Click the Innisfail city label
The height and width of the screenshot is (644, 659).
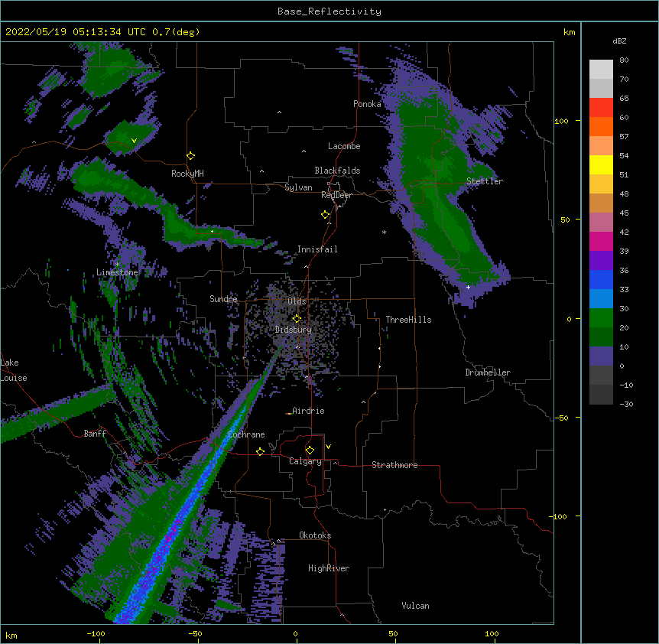tap(317, 249)
